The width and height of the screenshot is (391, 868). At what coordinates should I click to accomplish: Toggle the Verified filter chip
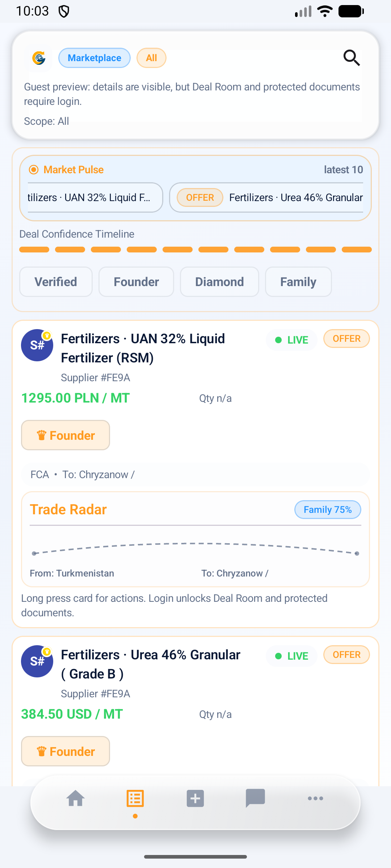[56, 282]
